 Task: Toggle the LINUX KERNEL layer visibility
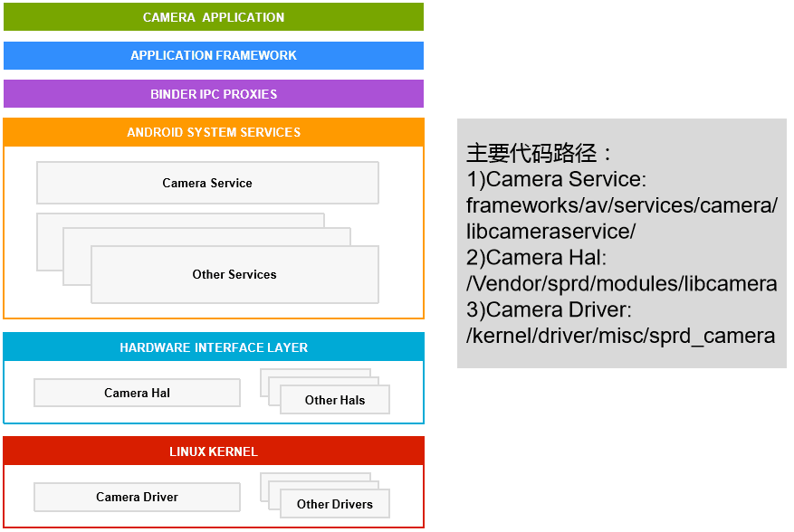click(214, 451)
